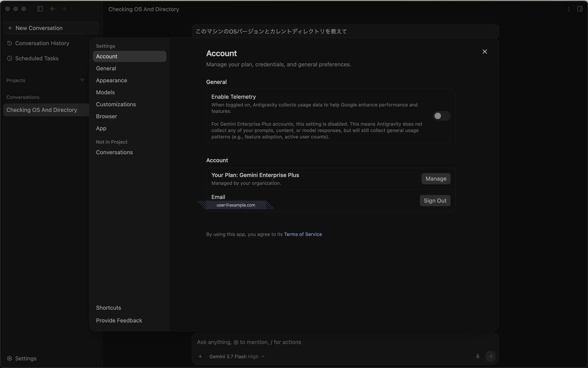Open the Gemini 3.7 Flash model dropdown
Viewport: 588px width, 368px height.
point(237,357)
